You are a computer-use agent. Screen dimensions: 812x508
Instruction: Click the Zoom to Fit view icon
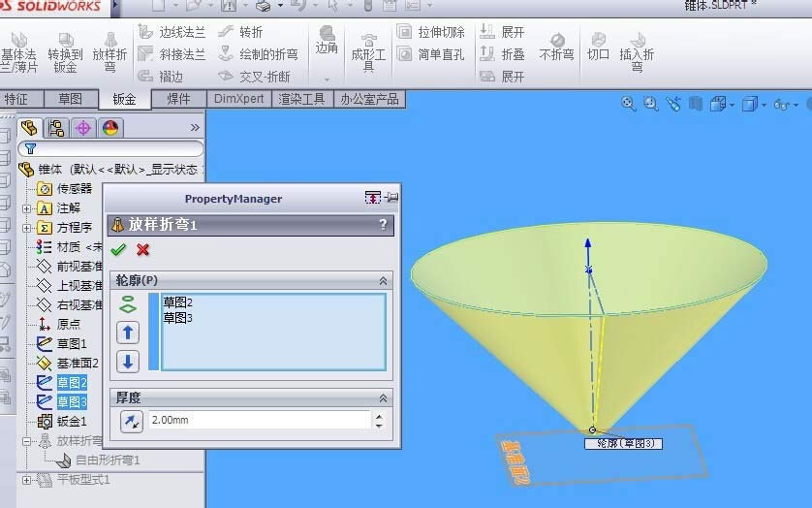628,104
